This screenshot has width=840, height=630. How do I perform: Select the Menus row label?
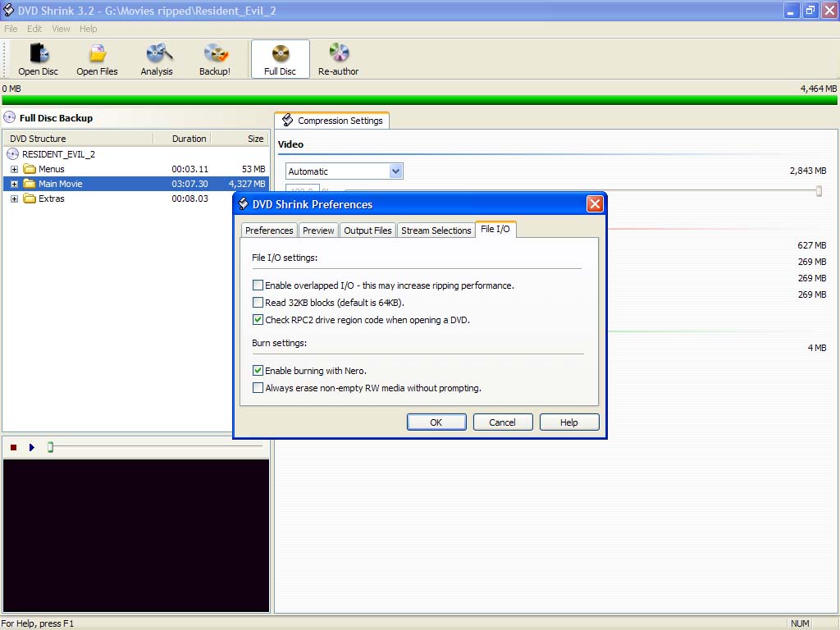(52, 169)
